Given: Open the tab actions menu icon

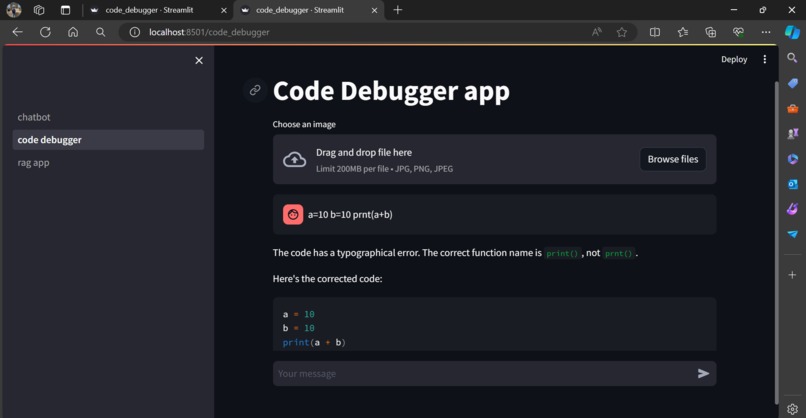Looking at the screenshot, I should coord(65,10).
